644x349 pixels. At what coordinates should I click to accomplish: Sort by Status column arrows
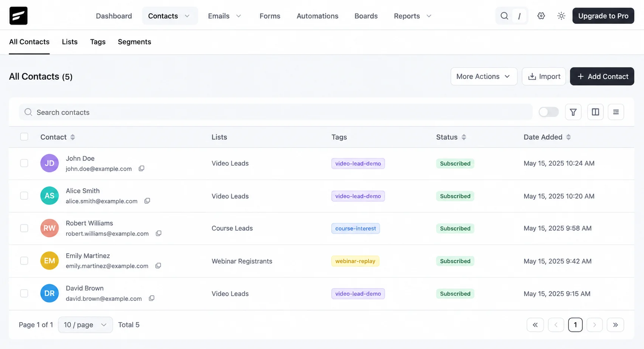pyautogui.click(x=464, y=137)
